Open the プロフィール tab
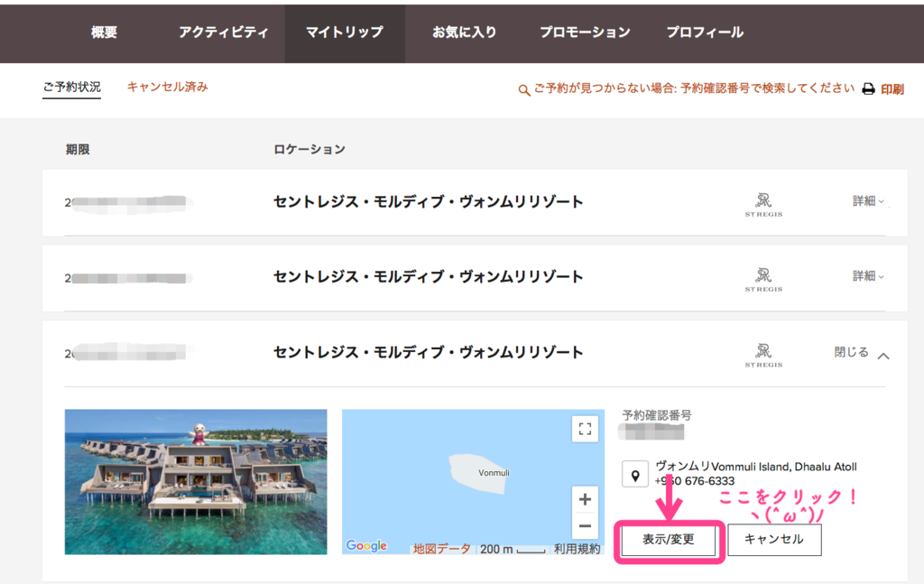Screen dimensions: 924x584 (705, 32)
